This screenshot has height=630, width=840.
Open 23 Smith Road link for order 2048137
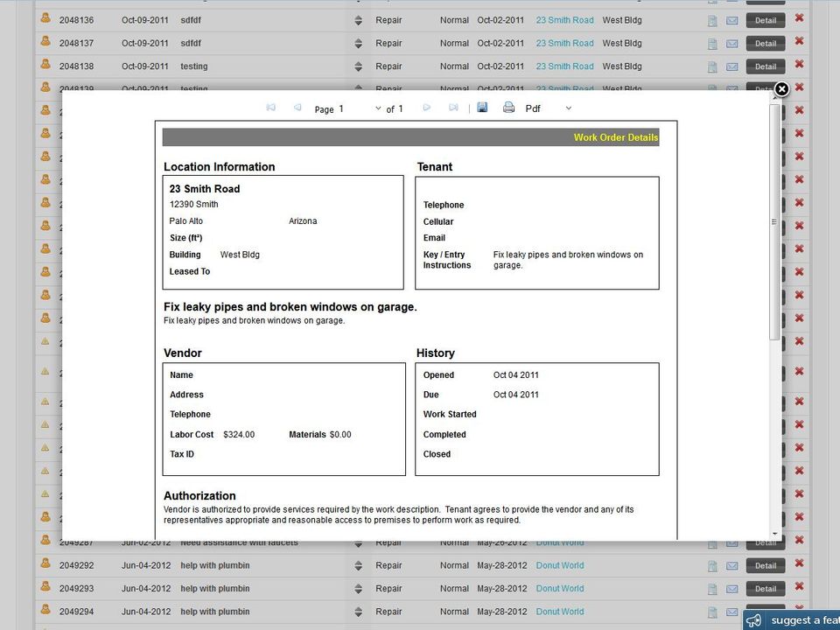coord(564,43)
